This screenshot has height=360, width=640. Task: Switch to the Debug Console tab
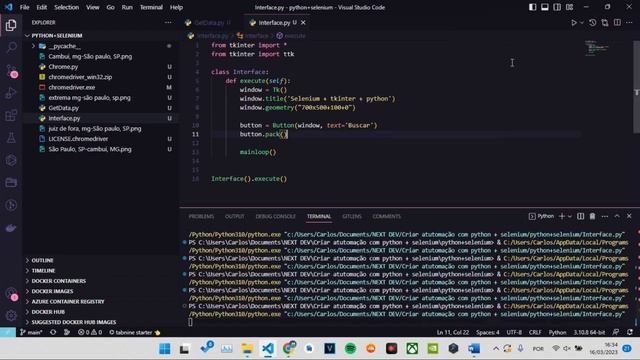[x=276, y=216]
